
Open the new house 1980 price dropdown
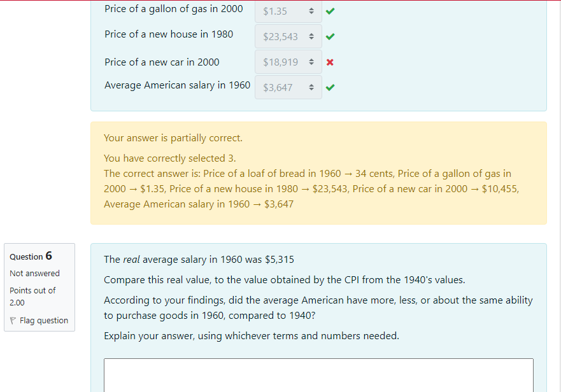coord(288,36)
